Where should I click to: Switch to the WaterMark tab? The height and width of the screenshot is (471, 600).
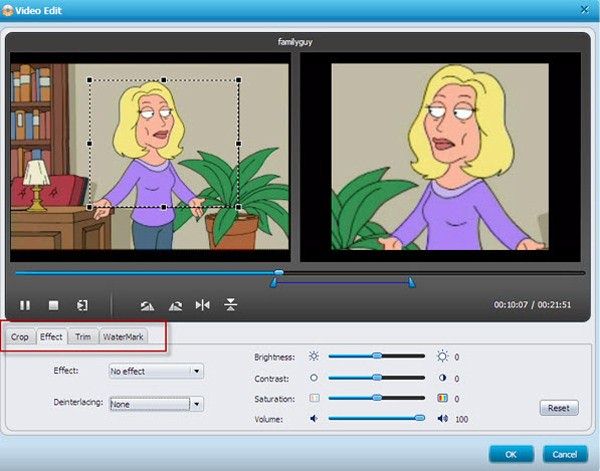pyautogui.click(x=123, y=337)
